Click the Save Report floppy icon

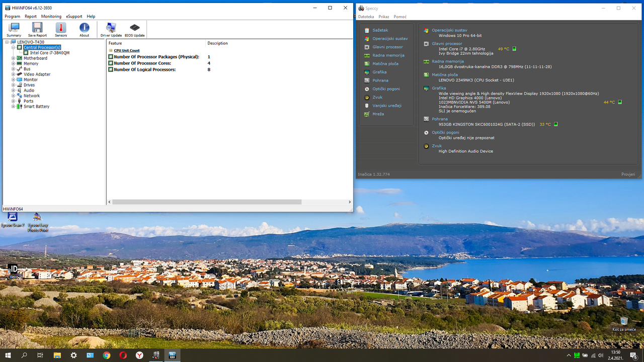click(x=37, y=30)
